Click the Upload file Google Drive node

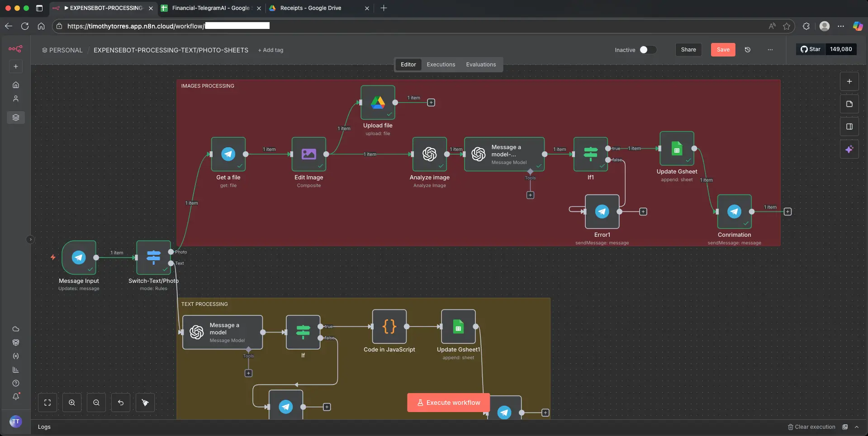tap(378, 103)
